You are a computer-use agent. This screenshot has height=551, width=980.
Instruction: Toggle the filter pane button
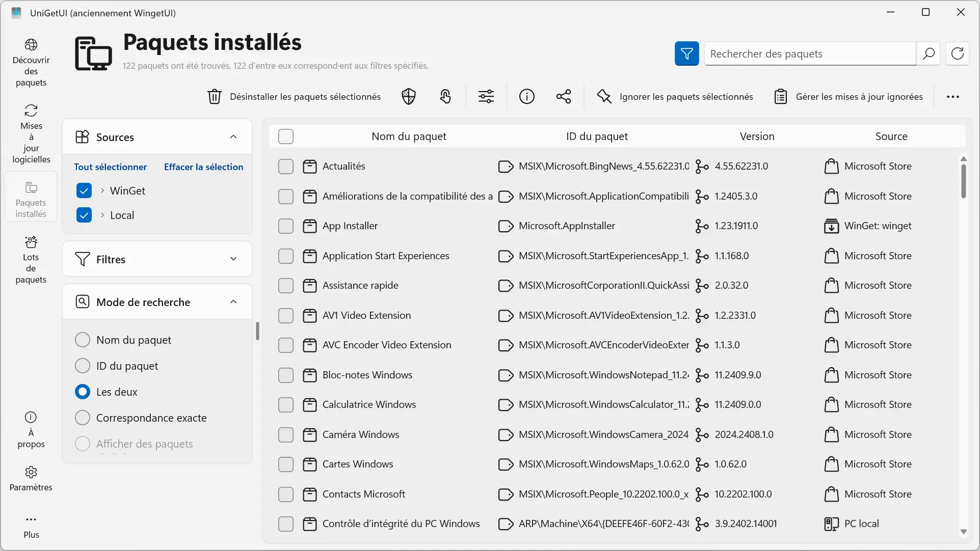coord(686,53)
